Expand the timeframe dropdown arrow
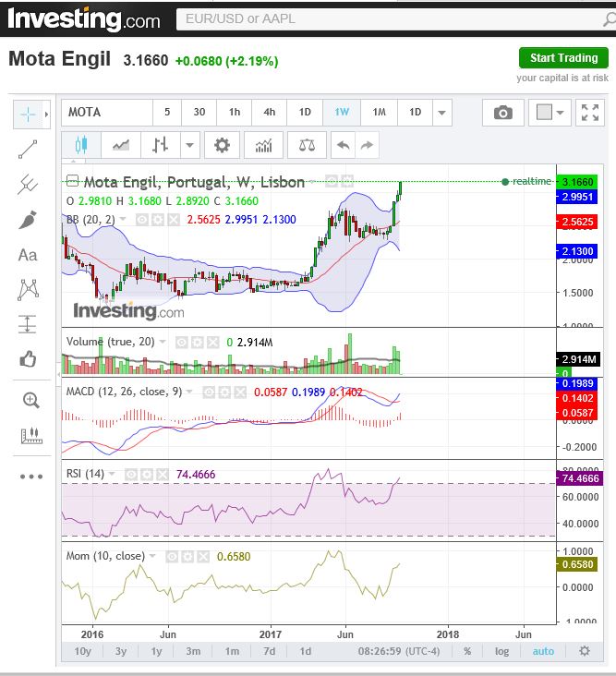 click(441, 113)
